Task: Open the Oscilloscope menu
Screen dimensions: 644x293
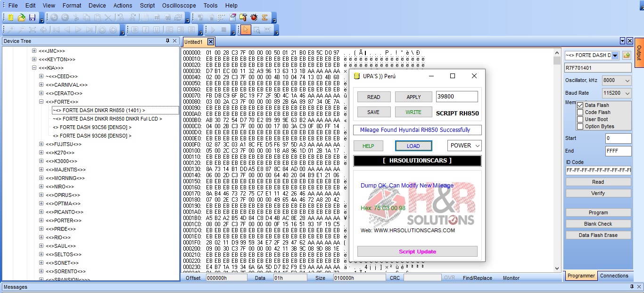Action: click(179, 5)
